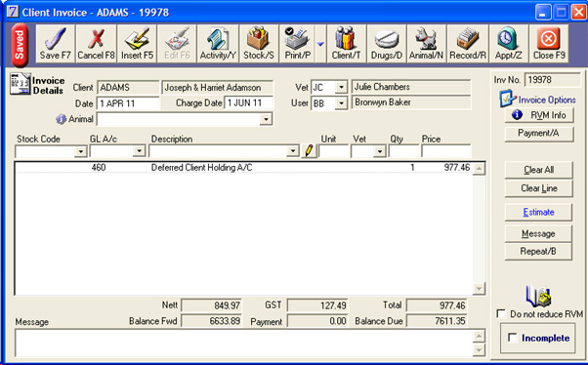Screen dimensions: 588x365
Task: Click the pencil edit description icon
Action: [309, 151]
